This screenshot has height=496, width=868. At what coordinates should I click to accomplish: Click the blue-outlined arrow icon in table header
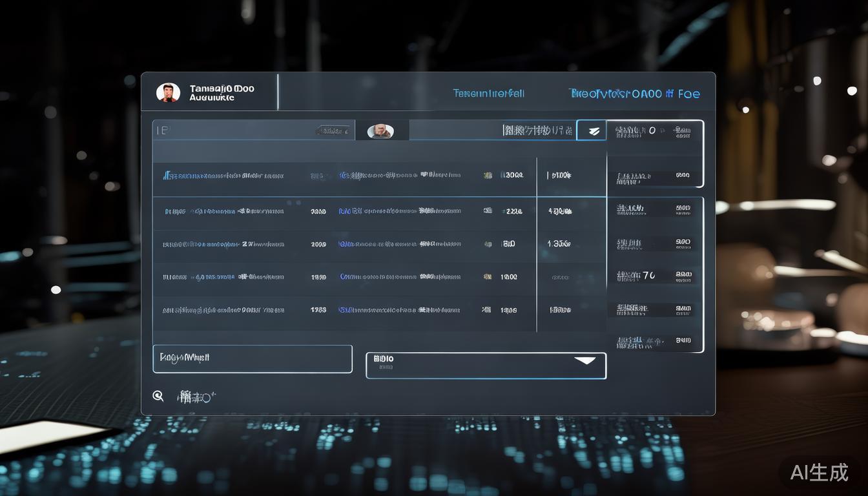click(x=592, y=130)
